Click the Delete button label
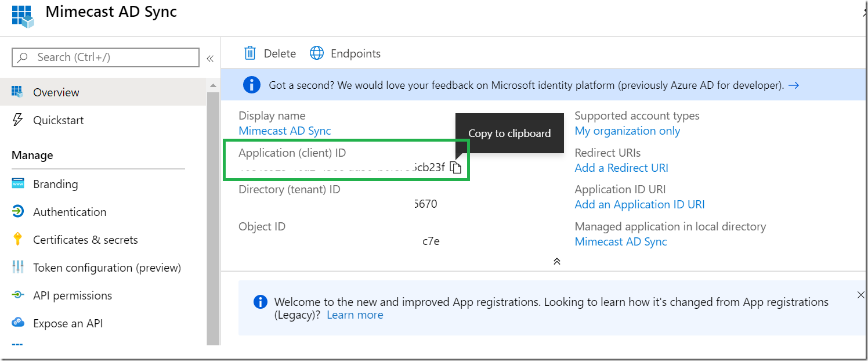The image size is (868, 361). (280, 53)
